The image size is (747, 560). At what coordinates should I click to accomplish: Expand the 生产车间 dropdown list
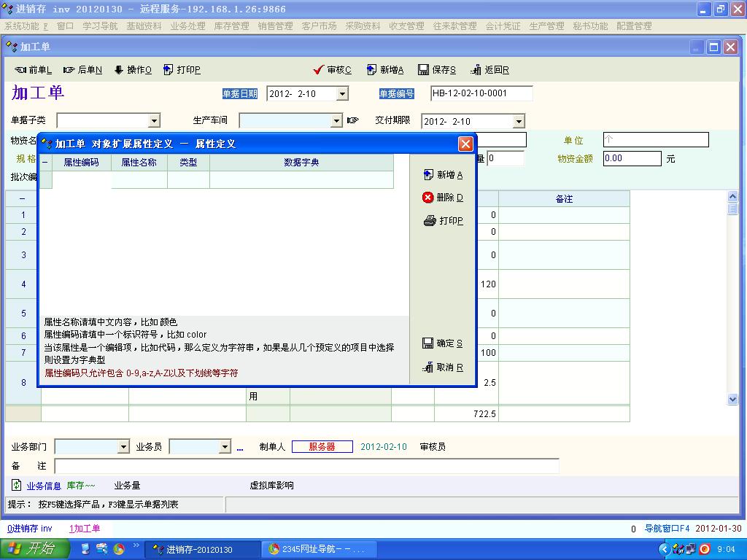point(336,121)
